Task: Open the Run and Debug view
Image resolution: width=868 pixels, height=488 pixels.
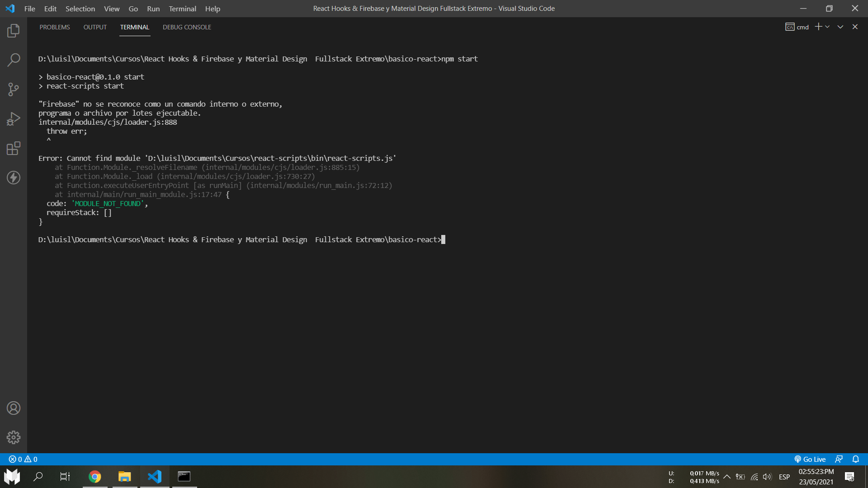Action: (x=14, y=119)
